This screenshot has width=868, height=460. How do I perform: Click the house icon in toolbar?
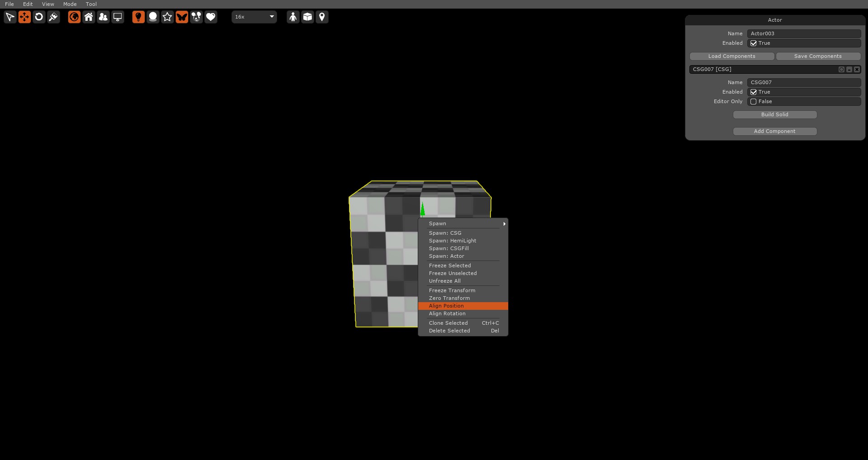coord(89,17)
